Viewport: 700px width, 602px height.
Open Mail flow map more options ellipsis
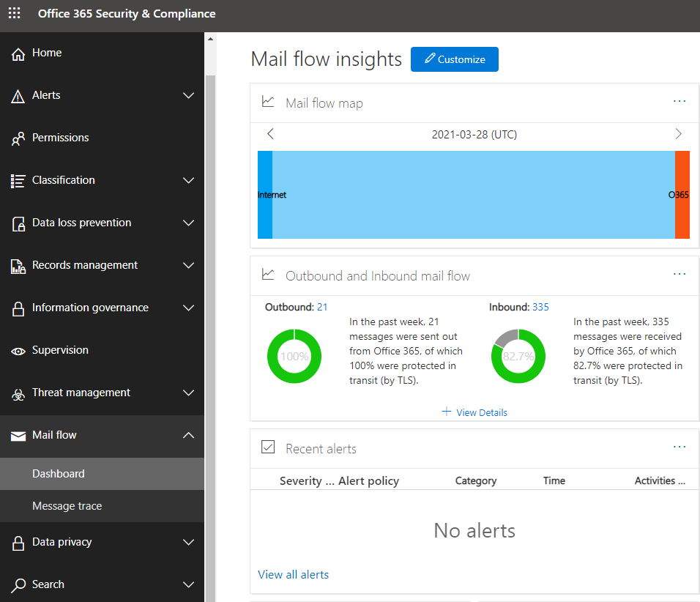point(679,101)
